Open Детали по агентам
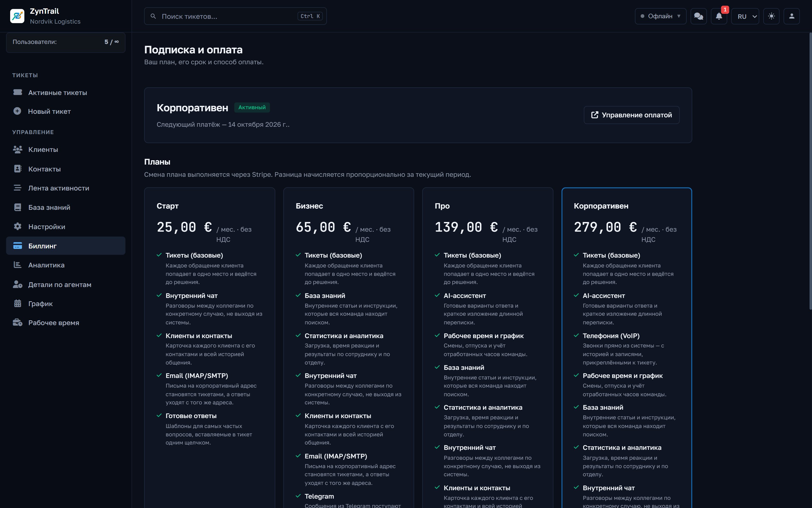 pyautogui.click(x=66, y=284)
